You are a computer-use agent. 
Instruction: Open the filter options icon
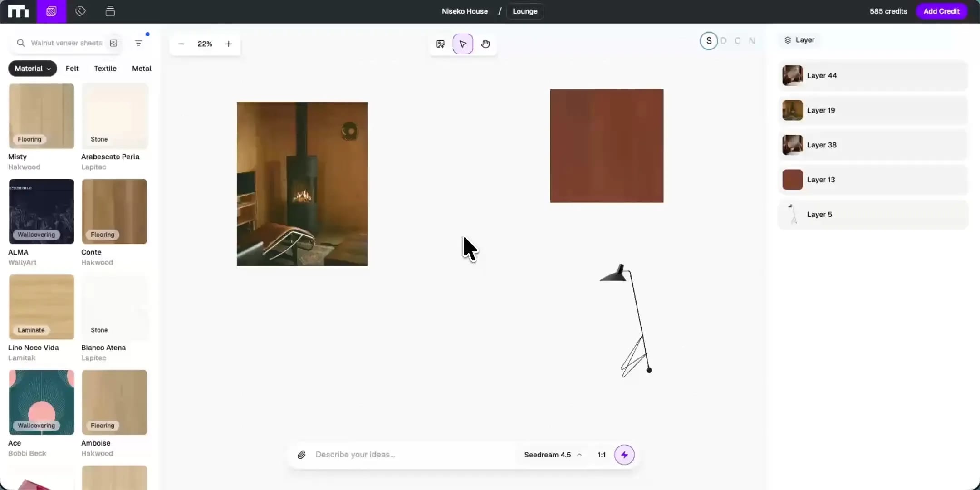[x=138, y=43]
